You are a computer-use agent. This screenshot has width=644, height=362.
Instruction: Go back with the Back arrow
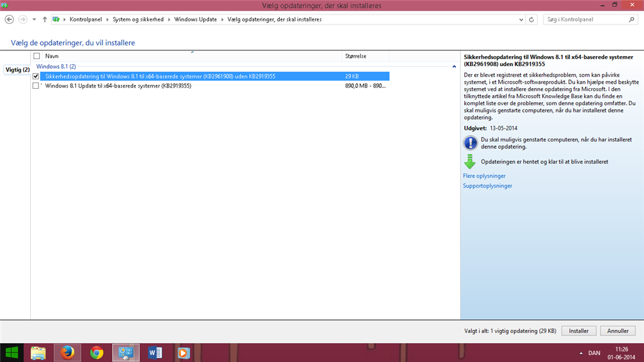coord(9,20)
